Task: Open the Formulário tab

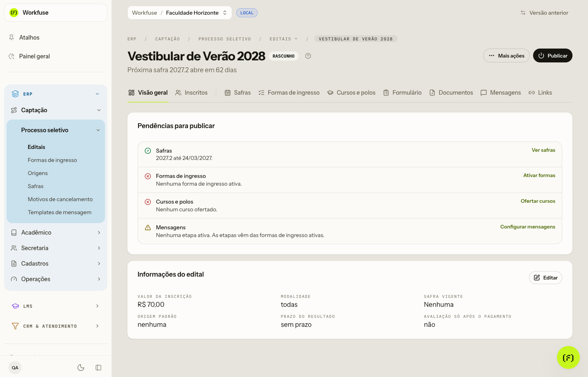Action: 402,93
